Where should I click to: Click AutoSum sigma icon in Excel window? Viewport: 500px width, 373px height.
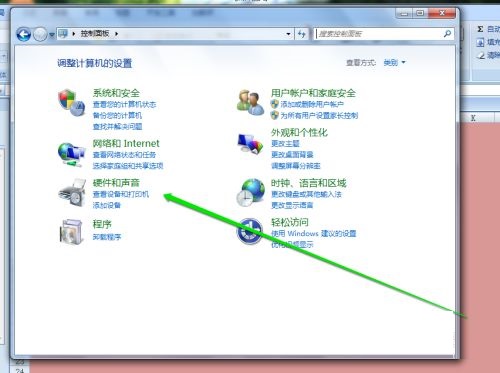point(480,29)
